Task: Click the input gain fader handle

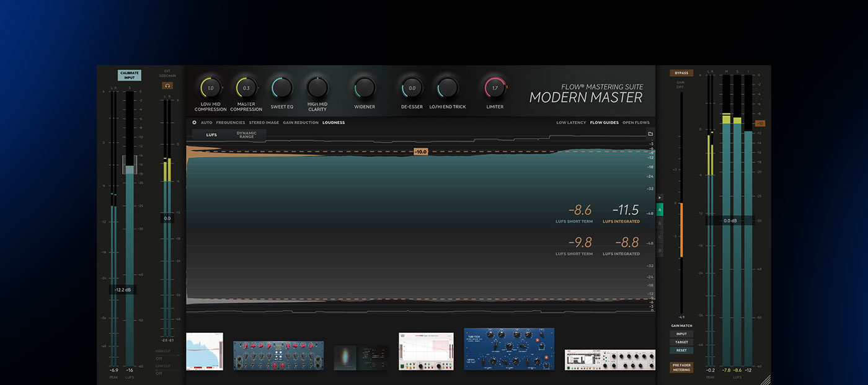Action: point(130,165)
